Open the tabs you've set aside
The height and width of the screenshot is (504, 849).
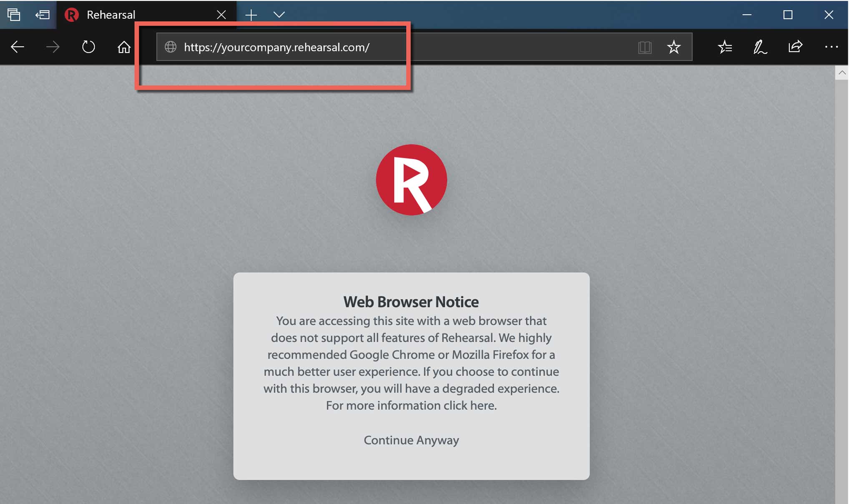click(x=14, y=15)
